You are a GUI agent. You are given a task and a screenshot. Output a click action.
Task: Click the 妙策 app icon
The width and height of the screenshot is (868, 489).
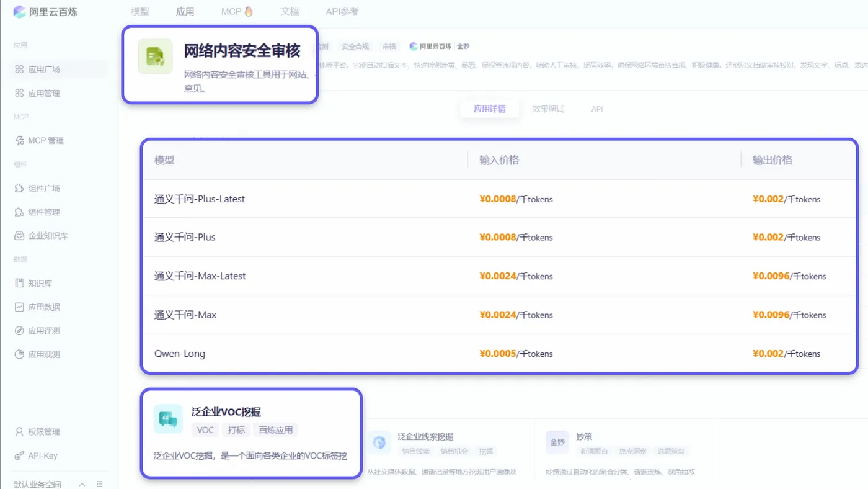point(557,442)
